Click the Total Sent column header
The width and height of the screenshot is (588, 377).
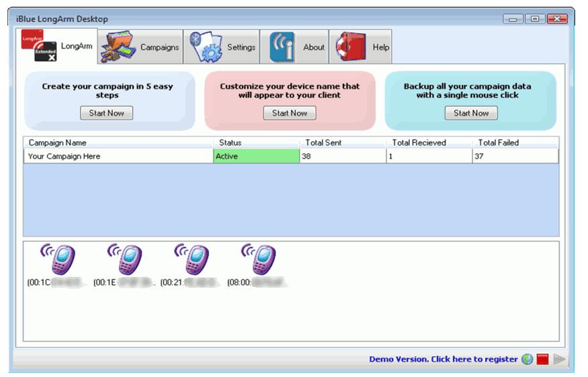[x=343, y=142]
